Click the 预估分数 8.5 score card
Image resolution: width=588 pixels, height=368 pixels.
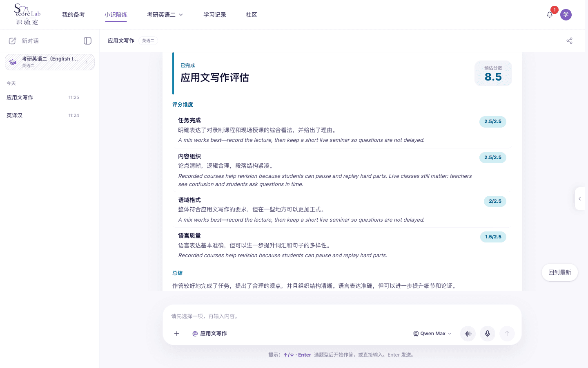[493, 74]
